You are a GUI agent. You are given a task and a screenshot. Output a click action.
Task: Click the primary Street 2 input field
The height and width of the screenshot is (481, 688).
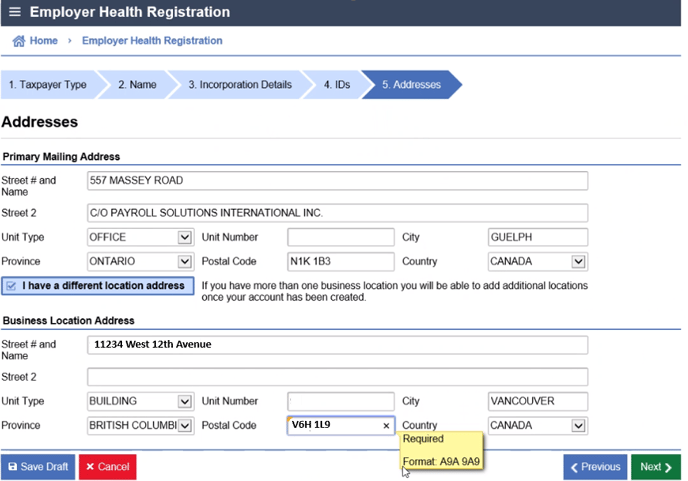[337, 213]
